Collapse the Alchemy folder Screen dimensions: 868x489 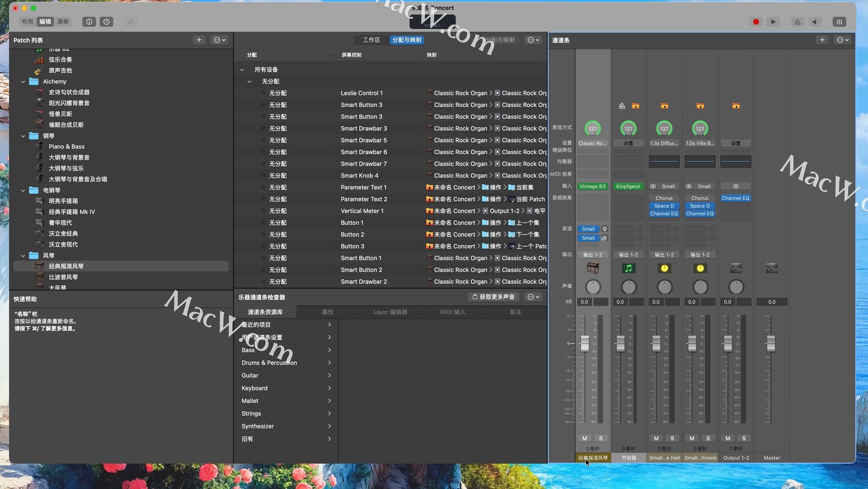click(23, 81)
